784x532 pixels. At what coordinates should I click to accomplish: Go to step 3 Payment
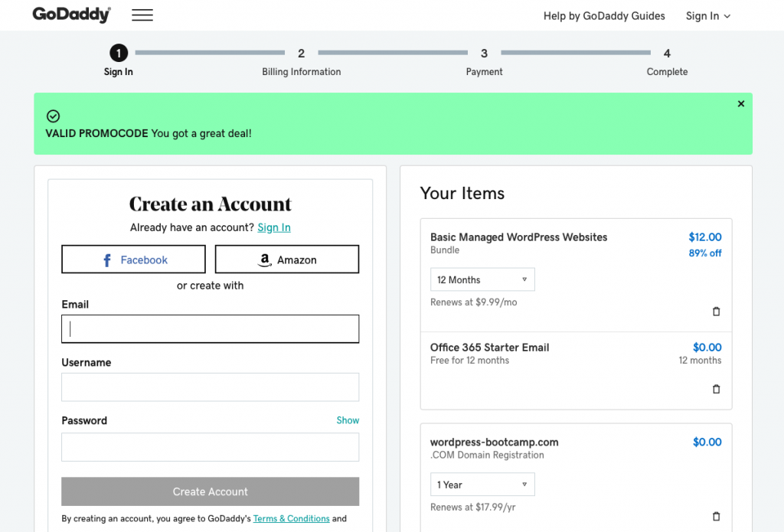click(484, 62)
